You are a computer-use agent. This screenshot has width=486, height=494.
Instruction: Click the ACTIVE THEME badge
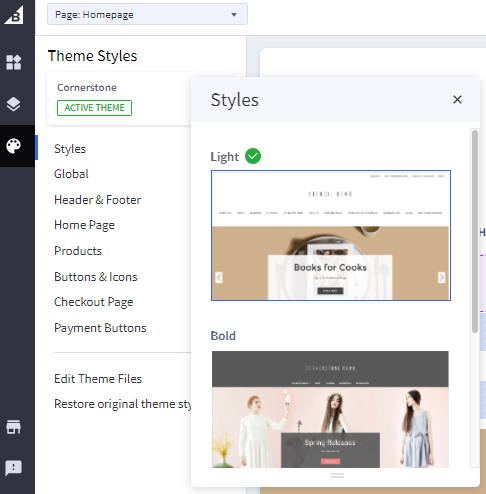[x=94, y=108]
